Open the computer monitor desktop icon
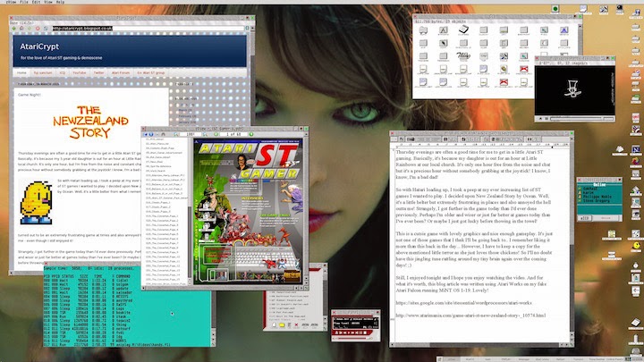The height and width of the screenshot is (362, 644). (x=620, y=9)
